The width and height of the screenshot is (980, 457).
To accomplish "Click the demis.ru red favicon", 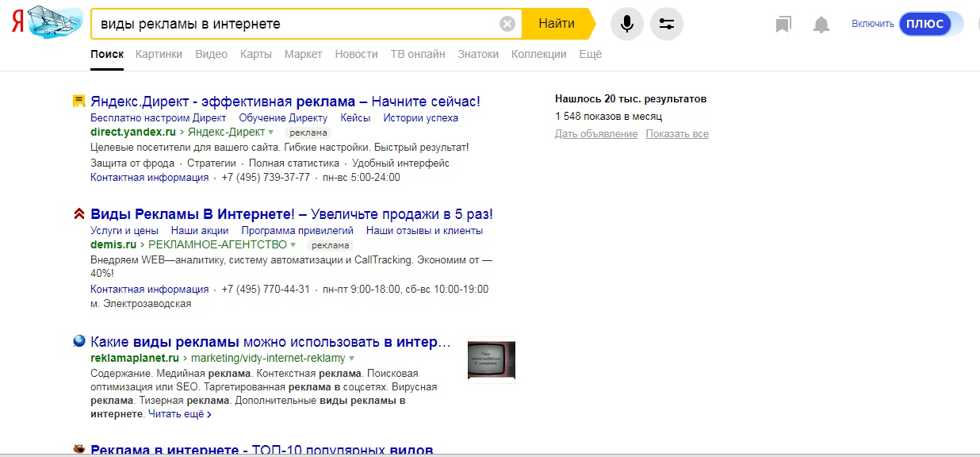I will [x=78, y=213].
